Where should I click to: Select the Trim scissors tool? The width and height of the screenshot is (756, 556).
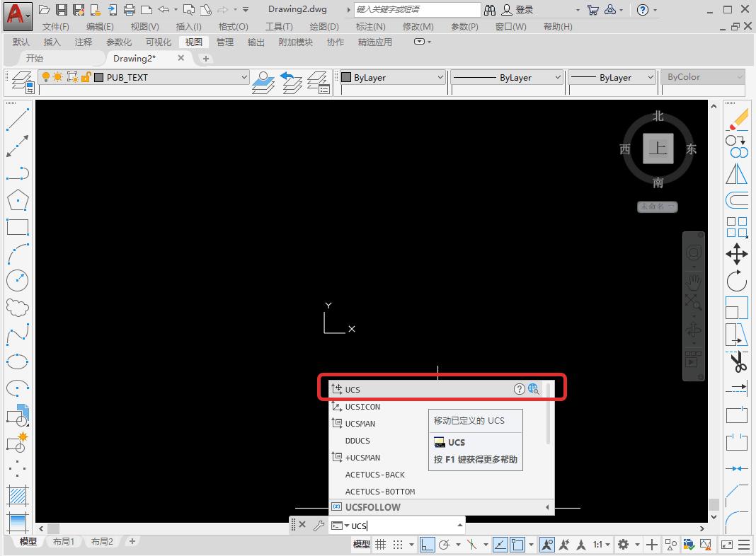point(737,363)
